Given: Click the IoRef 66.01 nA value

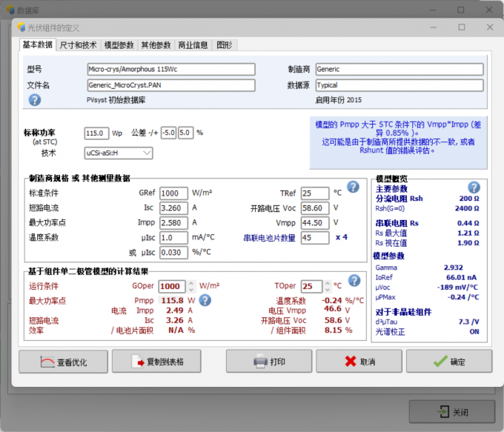Looking at the screenshot, I should [461, 277].
